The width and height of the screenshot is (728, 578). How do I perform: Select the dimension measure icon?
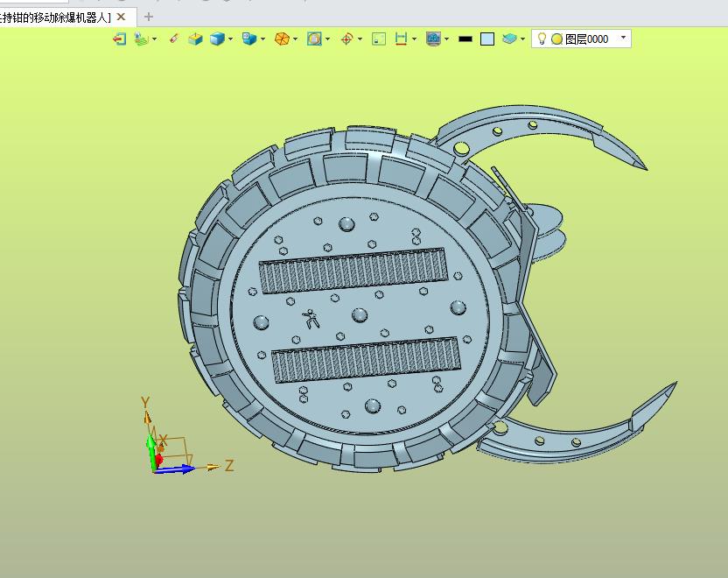click(401, 39)
